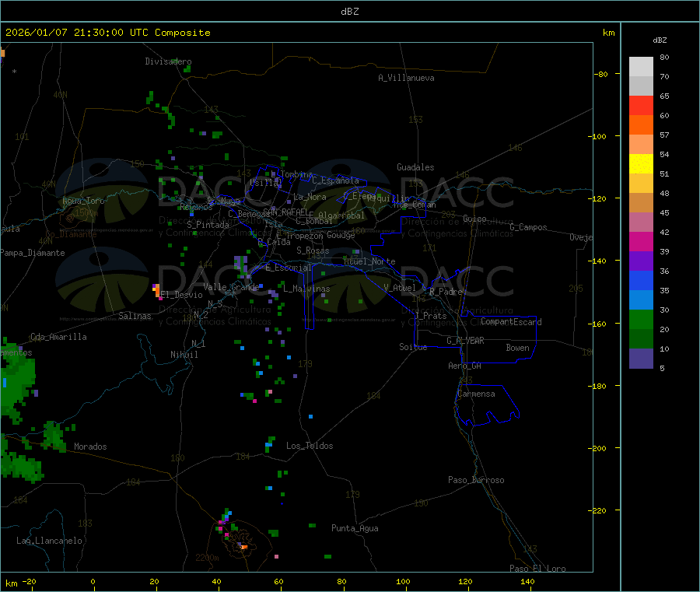Click the Punta_Agua label on the map
The height and width of the screenshot is (592, 700).
pyautogui.click(x=355, y=528)
